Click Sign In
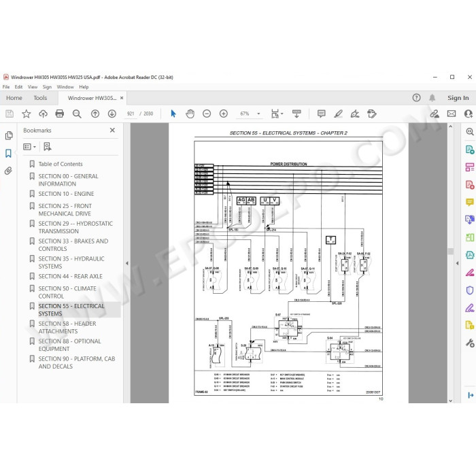Viewport: 476px width, 476px height. coord(458,98)
